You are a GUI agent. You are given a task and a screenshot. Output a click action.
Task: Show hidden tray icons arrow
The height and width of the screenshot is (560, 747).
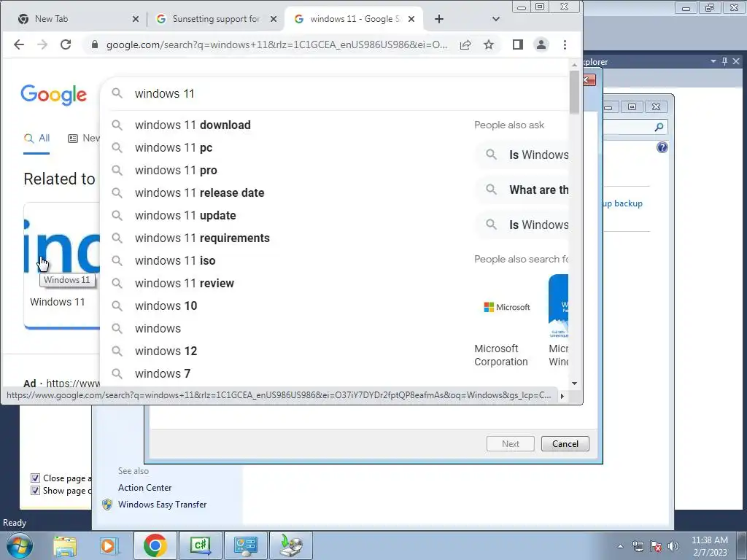pos(620,546)
